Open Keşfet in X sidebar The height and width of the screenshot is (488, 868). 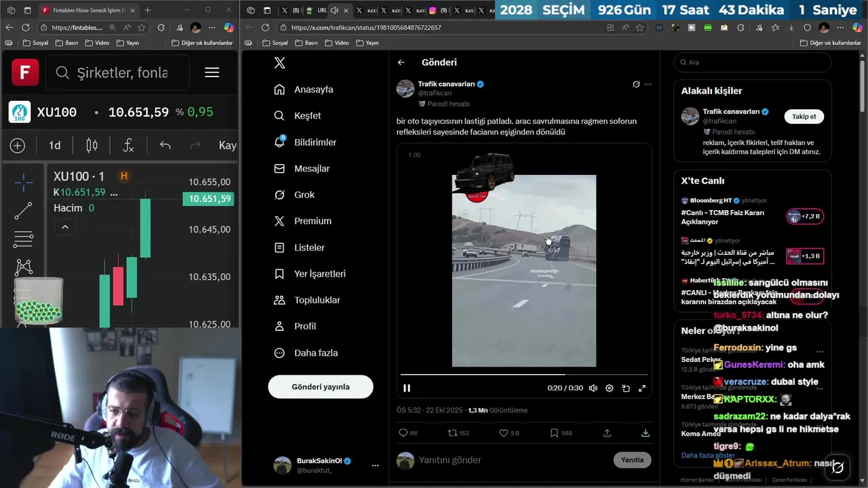point(298,116)
